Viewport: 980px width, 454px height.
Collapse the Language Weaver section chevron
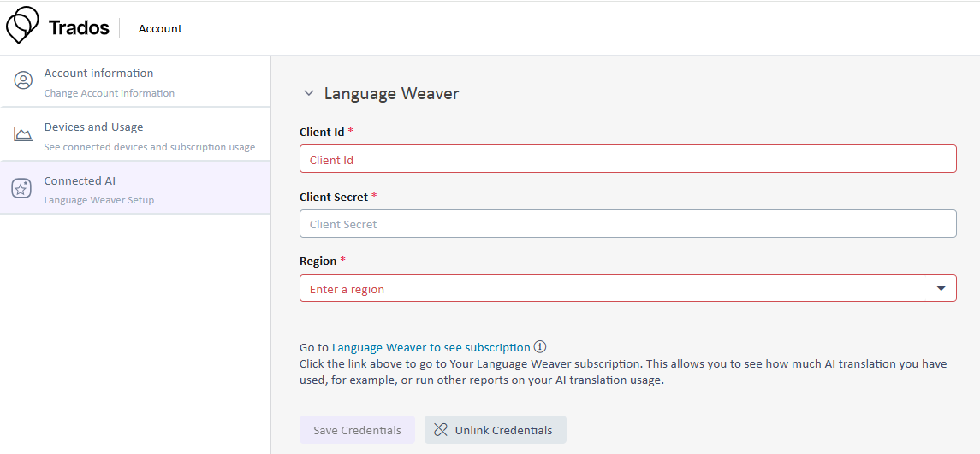(308, 94)
